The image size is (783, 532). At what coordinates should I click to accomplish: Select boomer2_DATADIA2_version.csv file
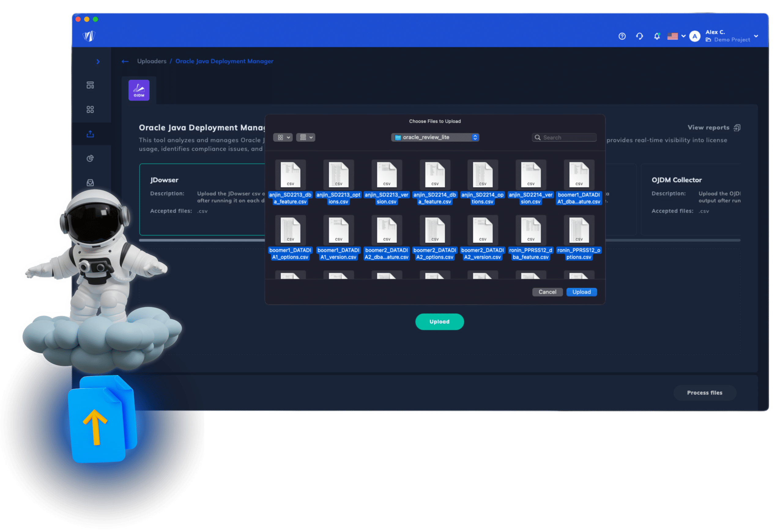(482, 238)
